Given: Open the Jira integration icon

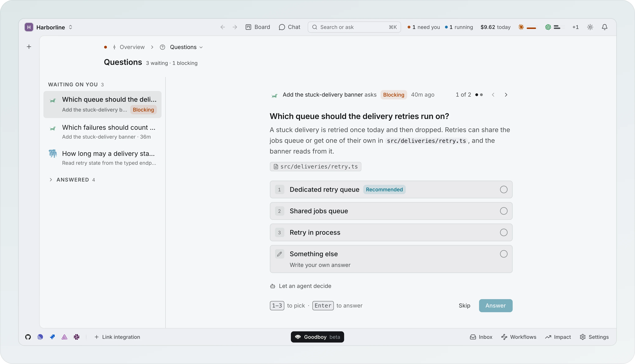Looking at the screenshot, I should 52,337.
